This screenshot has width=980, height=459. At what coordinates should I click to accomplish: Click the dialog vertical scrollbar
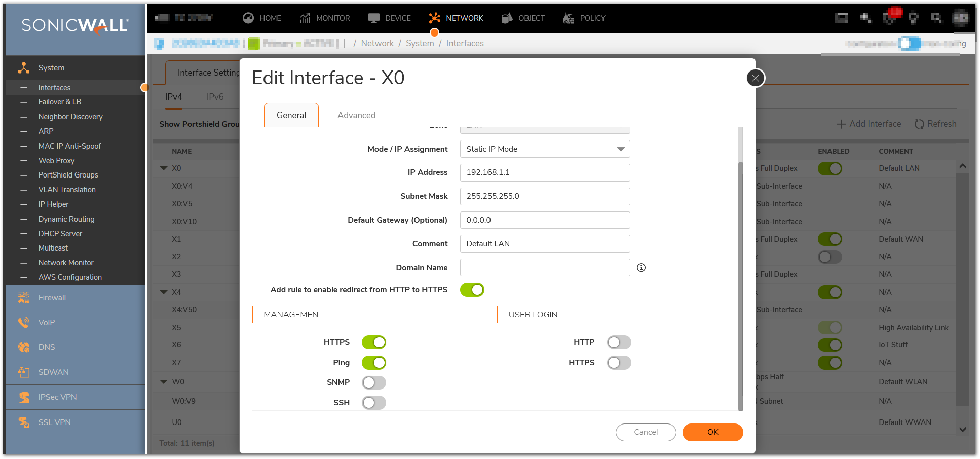tap(741, 286)
